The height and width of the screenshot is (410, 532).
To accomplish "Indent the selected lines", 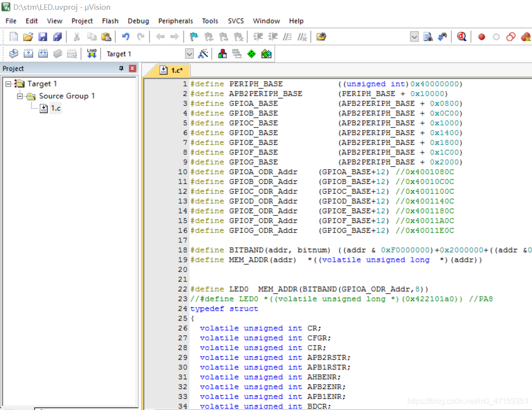I will (x=258, y=37).
